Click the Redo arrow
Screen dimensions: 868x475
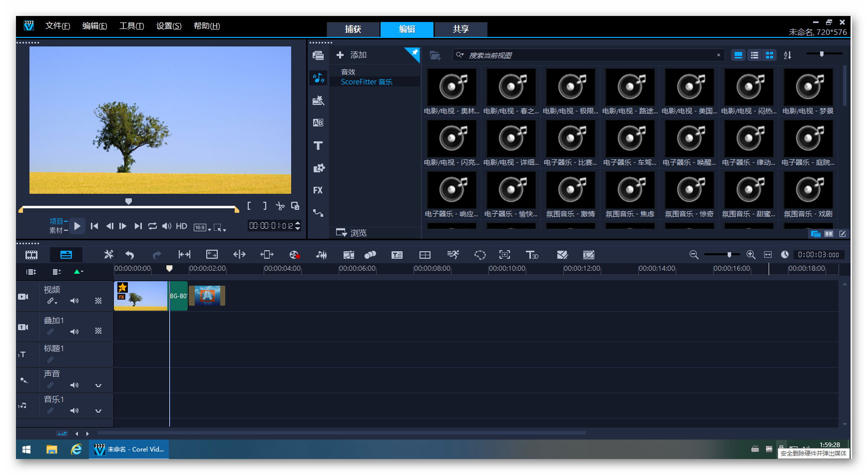coord(157,255)
